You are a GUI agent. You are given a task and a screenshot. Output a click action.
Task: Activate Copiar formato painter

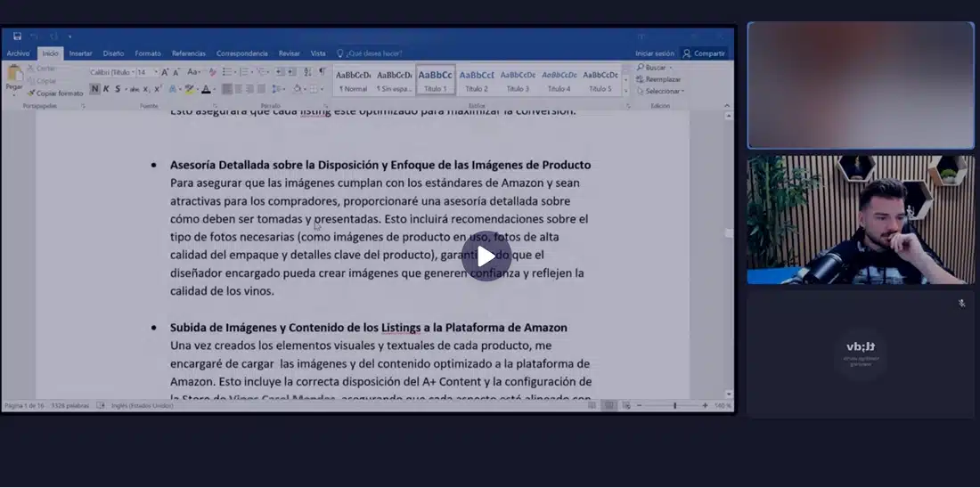[55, 94]
